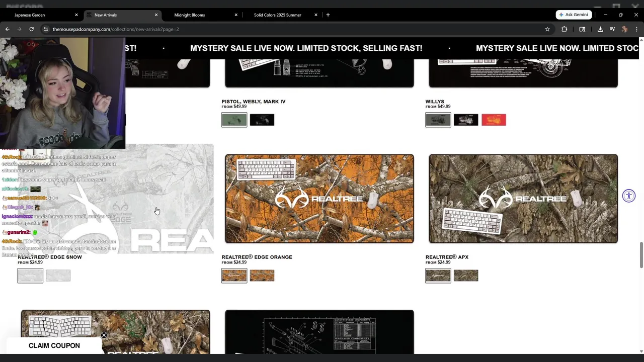Select first Realtree Edge Snow variant swatch
The height and width of the screenshot is (362, 644).
[30, 276]
